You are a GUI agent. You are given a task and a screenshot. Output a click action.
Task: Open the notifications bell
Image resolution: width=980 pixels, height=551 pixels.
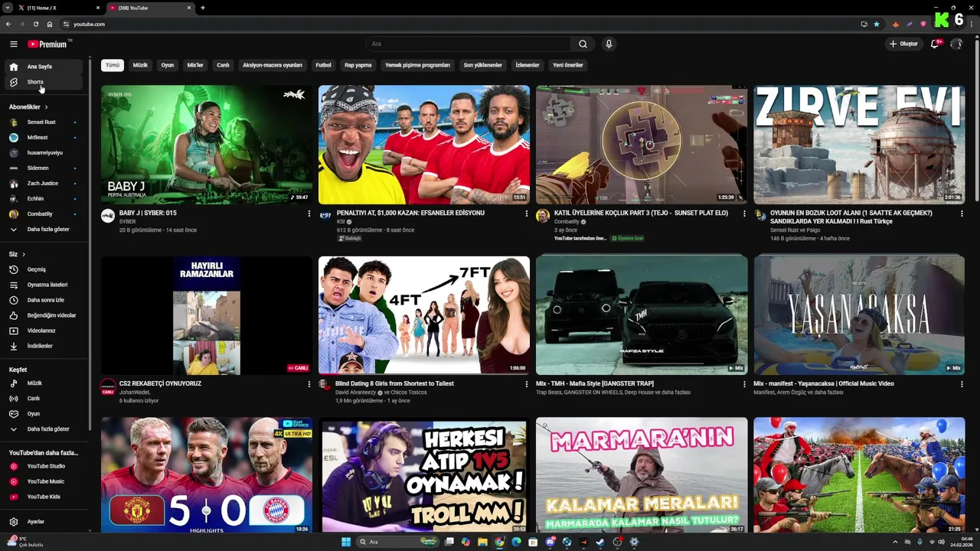pos(935,44)
